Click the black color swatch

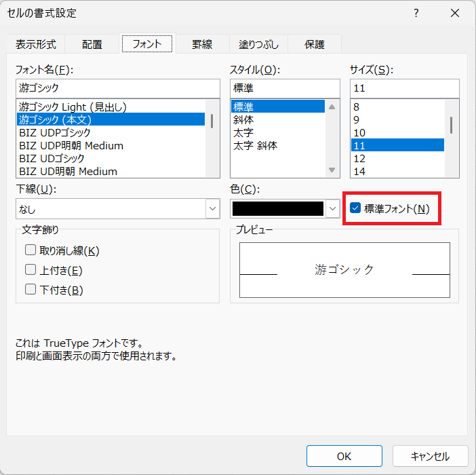pos(278,209)
